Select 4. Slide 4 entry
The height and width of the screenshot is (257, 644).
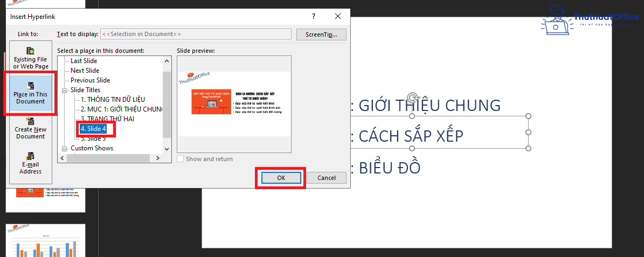tap(93, 129)
